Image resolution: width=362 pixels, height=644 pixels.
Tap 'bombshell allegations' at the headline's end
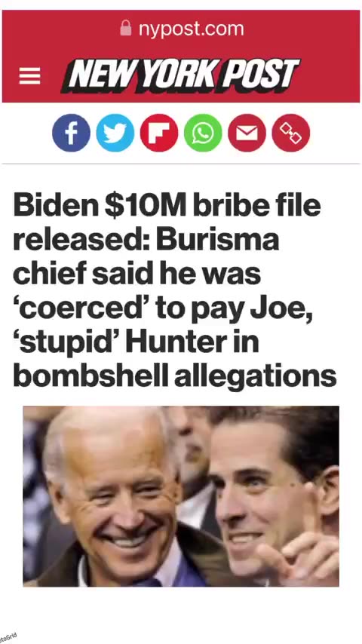175,376
